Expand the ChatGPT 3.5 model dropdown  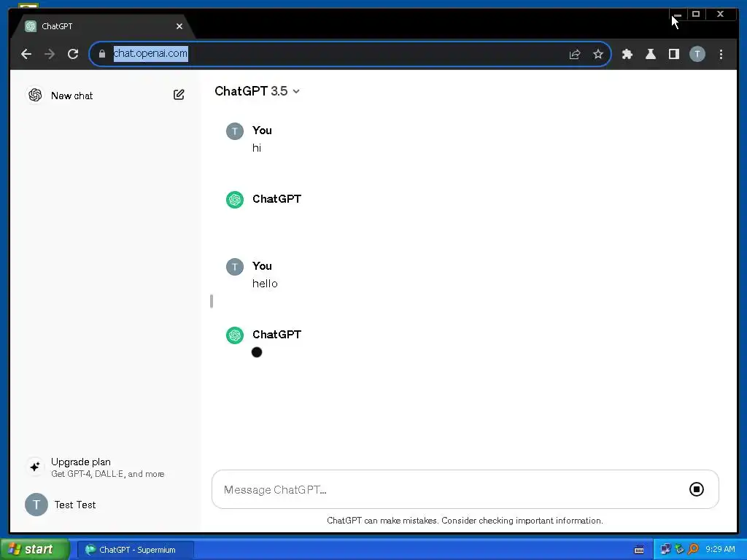pos(258,91)
